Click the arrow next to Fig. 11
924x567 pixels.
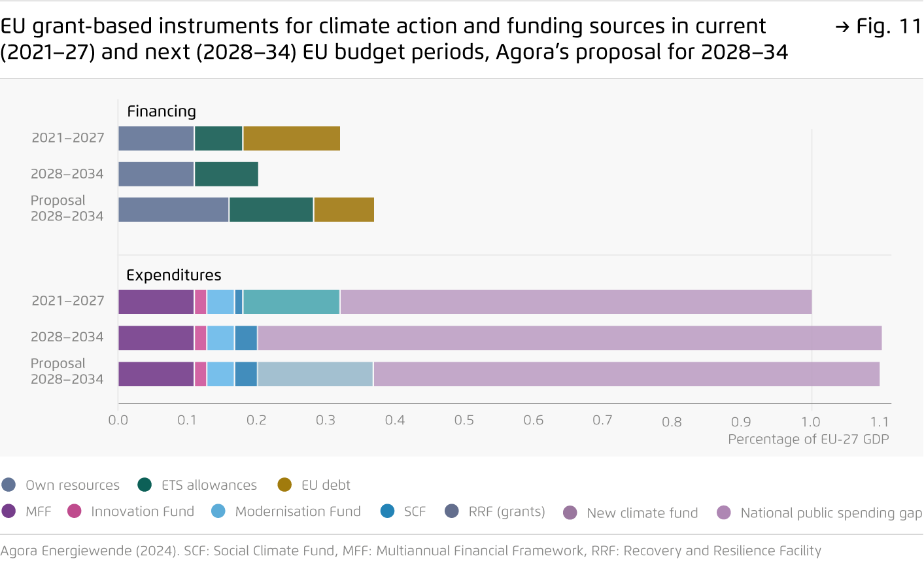(842, 27)
